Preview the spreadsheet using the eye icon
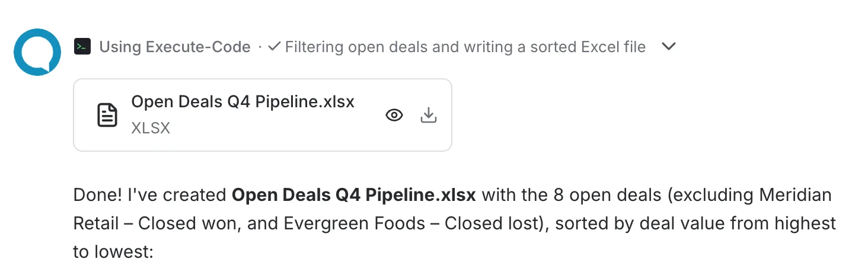This screenshot has width=868, height=275. [394, 116]
